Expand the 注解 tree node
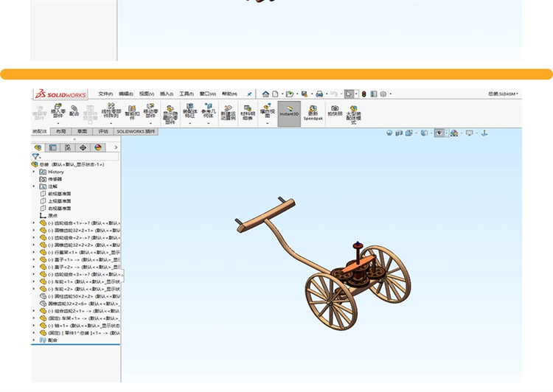This screenshot has width=553, height=392. click(x=34, y=186)
